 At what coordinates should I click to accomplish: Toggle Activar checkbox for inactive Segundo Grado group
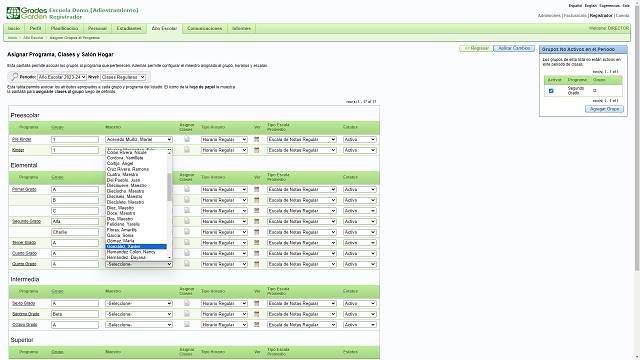(551, 91)
